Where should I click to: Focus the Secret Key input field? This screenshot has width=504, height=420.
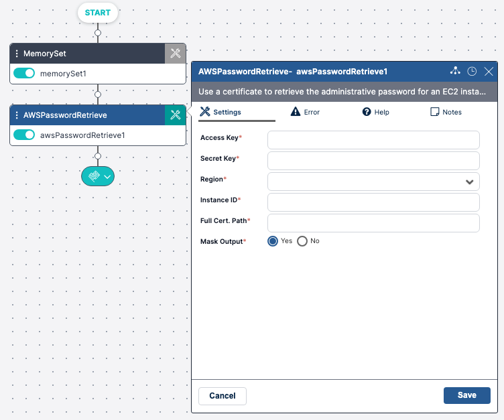373,161
